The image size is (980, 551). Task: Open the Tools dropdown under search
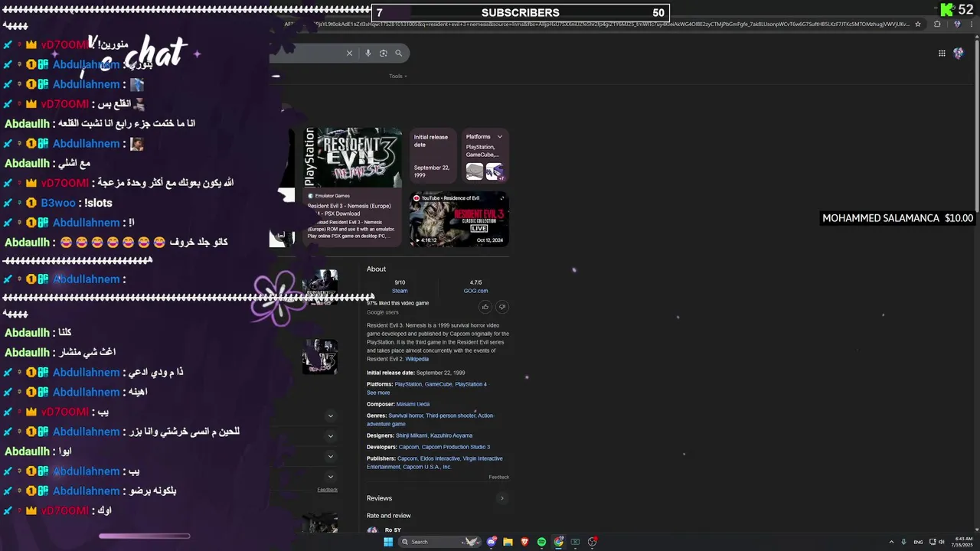(x=397, y=76)
